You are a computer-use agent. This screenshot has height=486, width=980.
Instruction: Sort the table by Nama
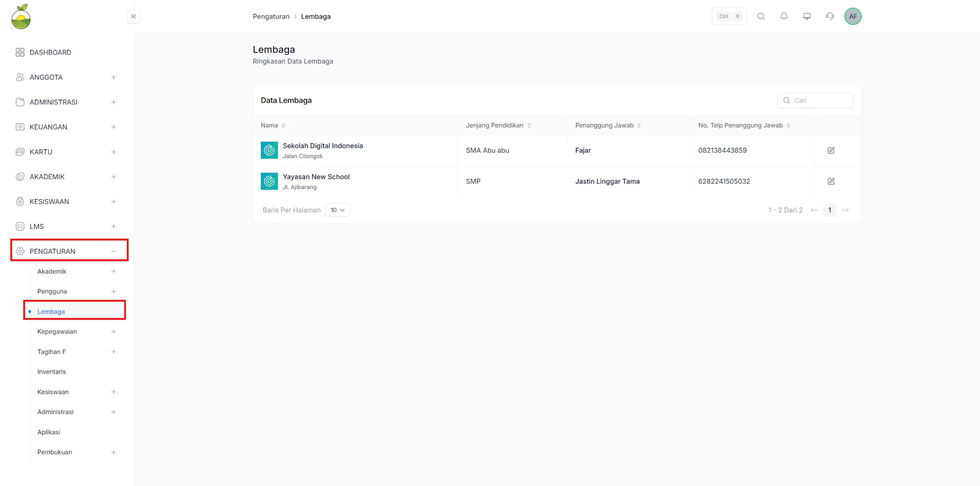[284, 125]
